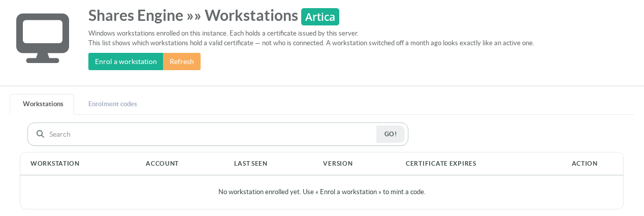The image size is (644, 216).
Task: Click the 'This list shows which workstations' description line
Action: (x=311, y=43)
